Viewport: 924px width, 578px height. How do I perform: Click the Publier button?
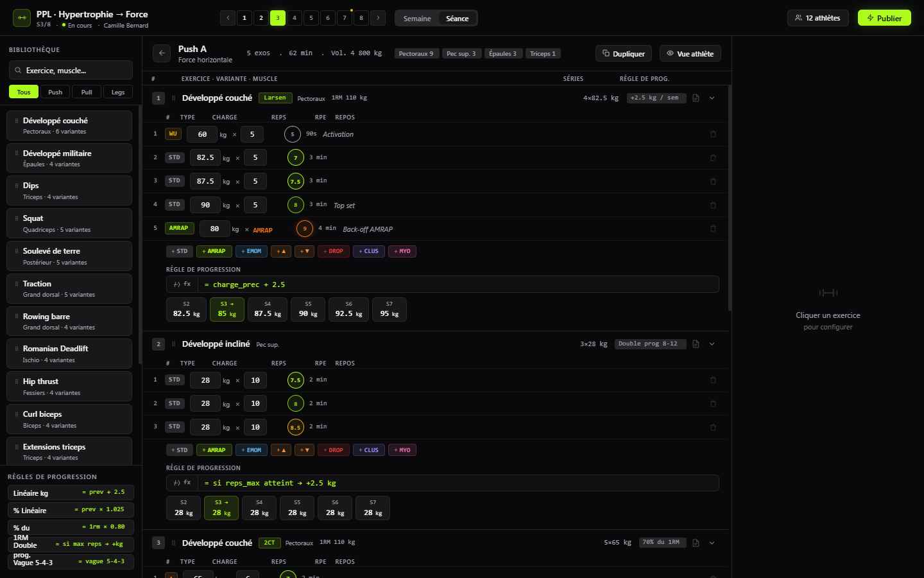click(884, 18)
